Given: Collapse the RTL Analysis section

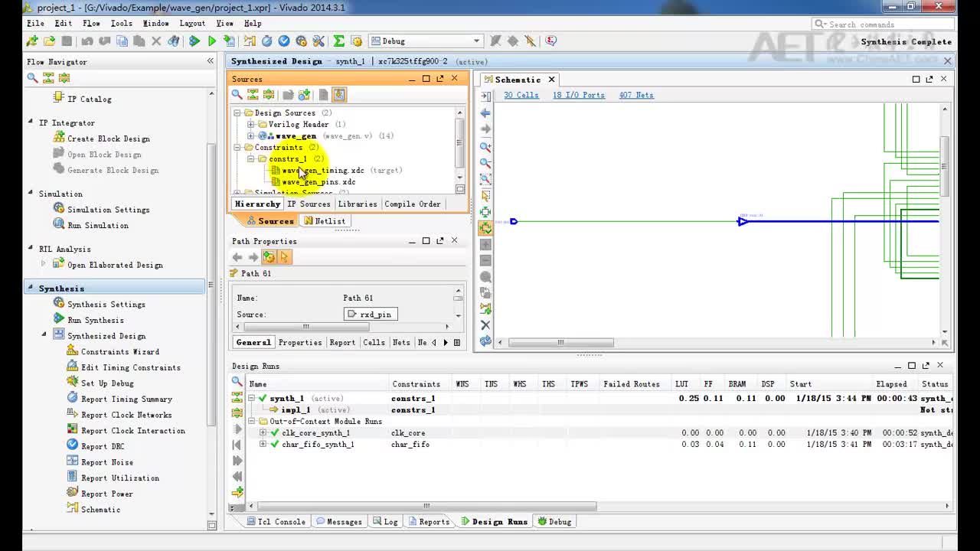Looking at the screenshot, I should 31,249.
